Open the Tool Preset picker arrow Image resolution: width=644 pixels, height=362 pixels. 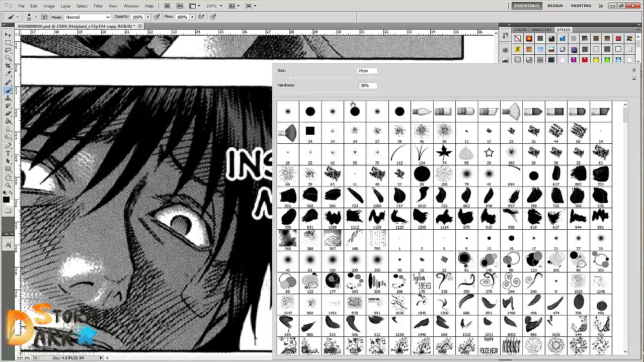18,17
